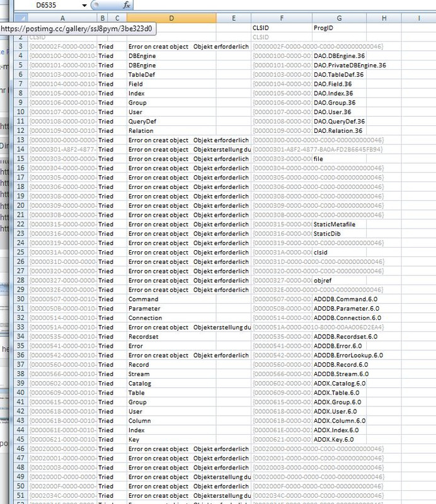Click the Tried cell in row 4

click(106, 56)
